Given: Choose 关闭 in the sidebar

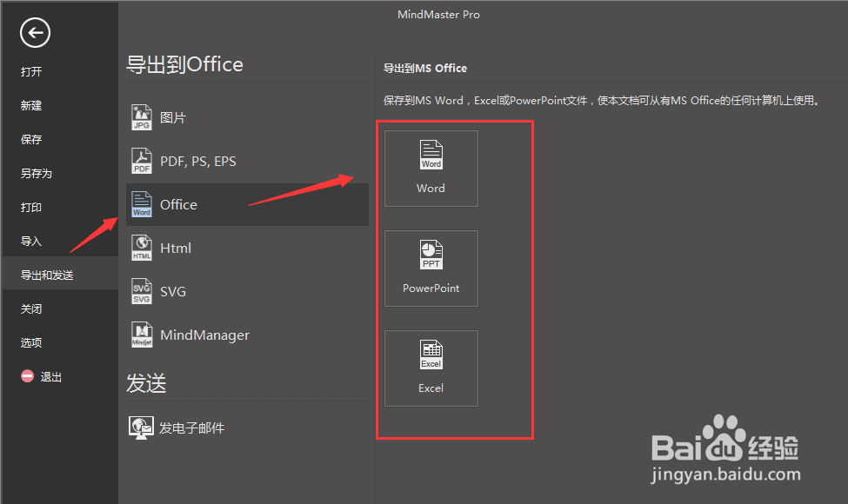Looking at the screenshot, I should coord(31,309).
